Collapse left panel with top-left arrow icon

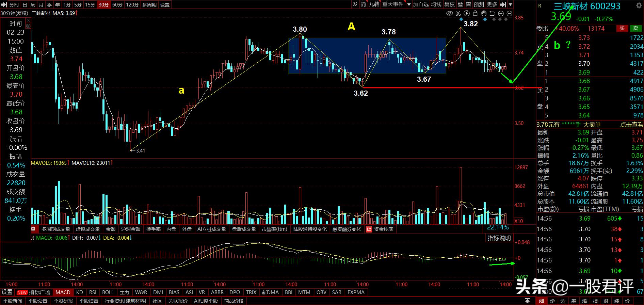(x=4, y=4)
